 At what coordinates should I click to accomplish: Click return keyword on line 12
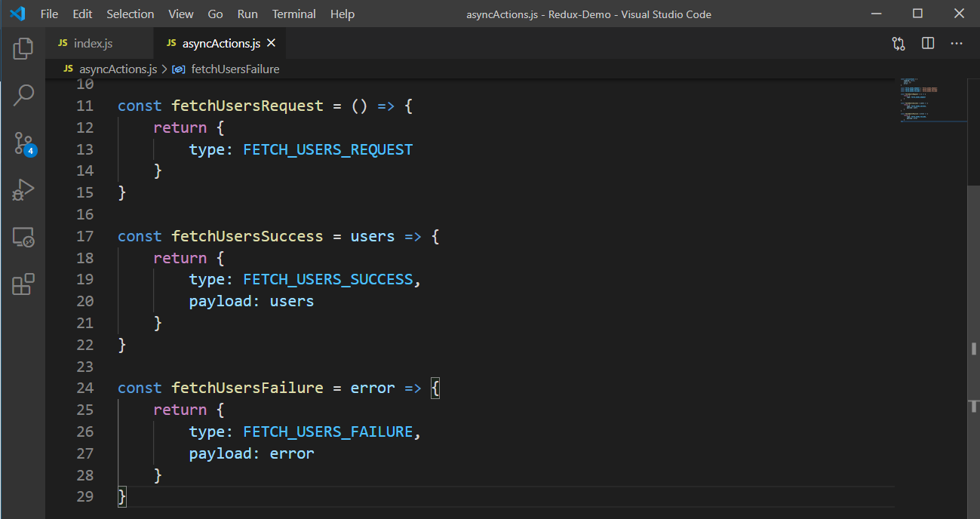click(180, 127)
